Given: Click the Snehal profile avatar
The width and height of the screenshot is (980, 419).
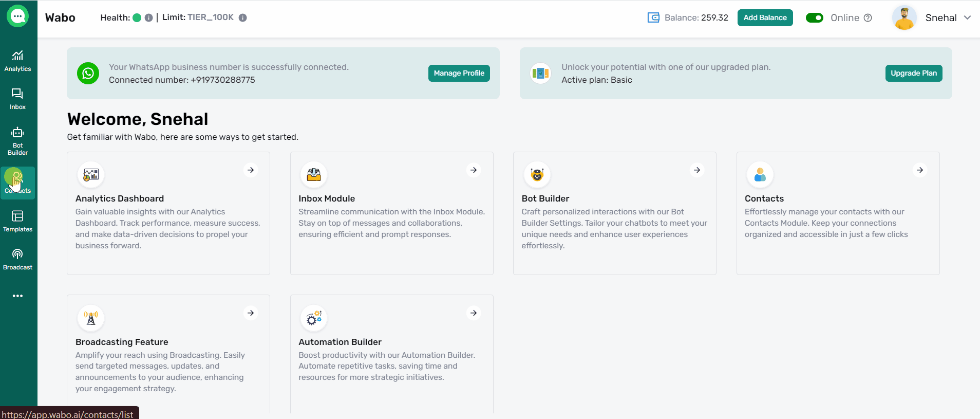Looking at the screenshot, I should point(904,18).
